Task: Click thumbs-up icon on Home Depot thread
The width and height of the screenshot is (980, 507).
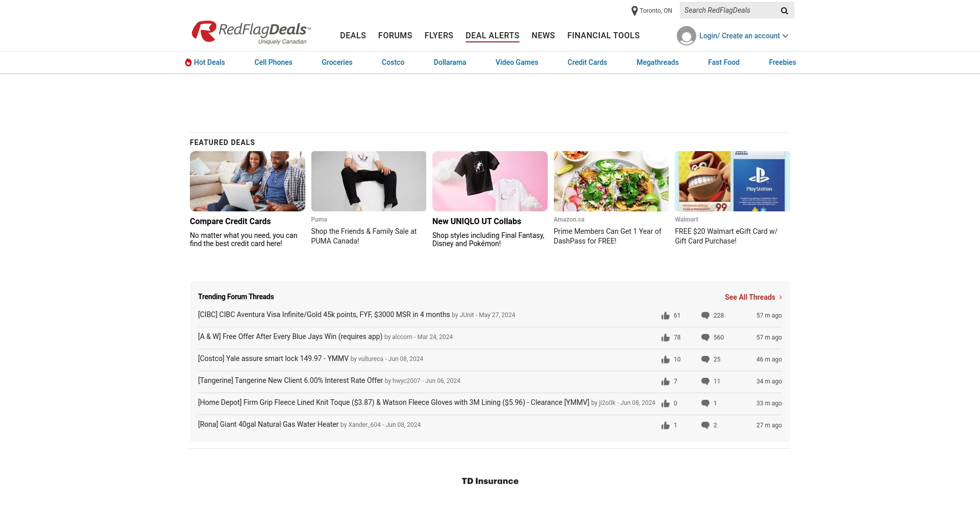Action: point(666,403)
